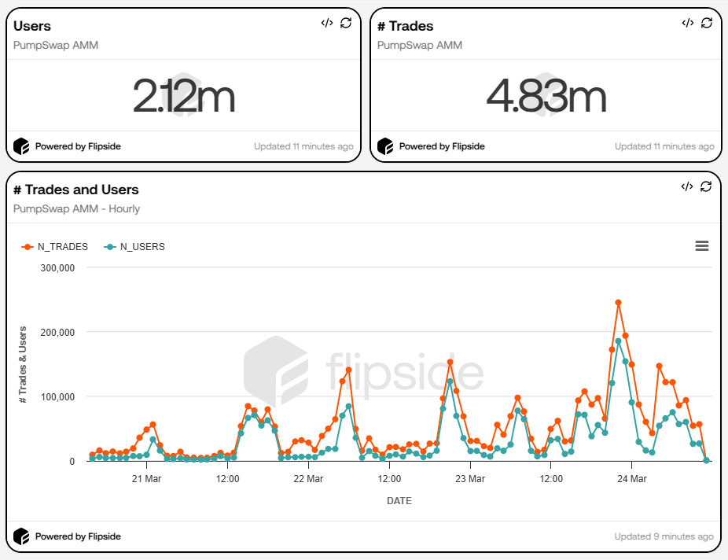Click Powered by Flipside link in # Trades card
The width and height of the screenshot is (728, 560).
point(442,146)
